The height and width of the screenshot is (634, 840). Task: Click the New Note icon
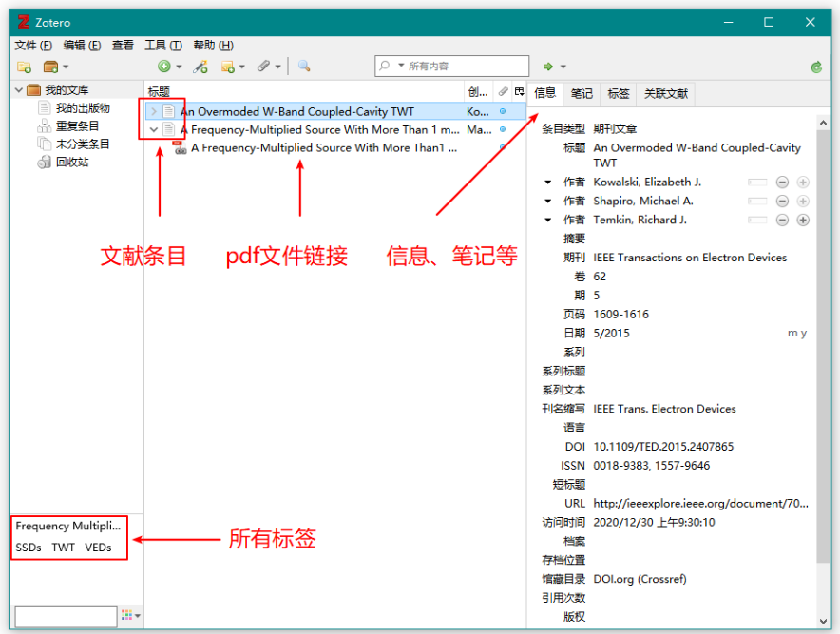228,67
